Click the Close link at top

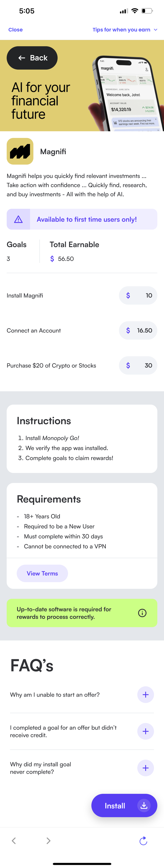point(15,30)
